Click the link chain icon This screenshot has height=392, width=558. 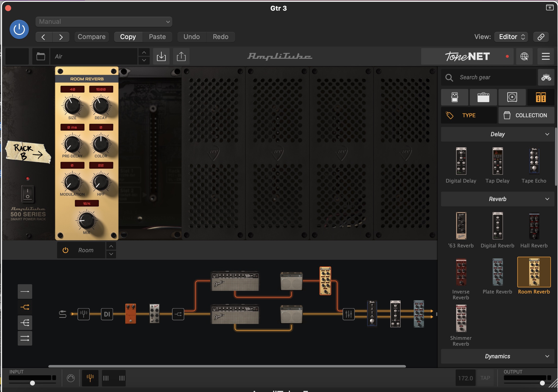coord(541,37)
